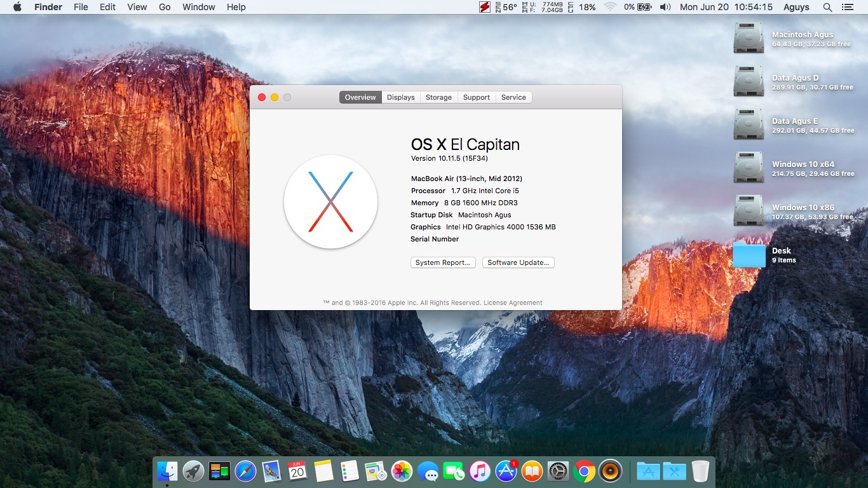Launch Safari from the Dock
The width and height of the screenshot is (868, 488).
click(x=245, y=471)
